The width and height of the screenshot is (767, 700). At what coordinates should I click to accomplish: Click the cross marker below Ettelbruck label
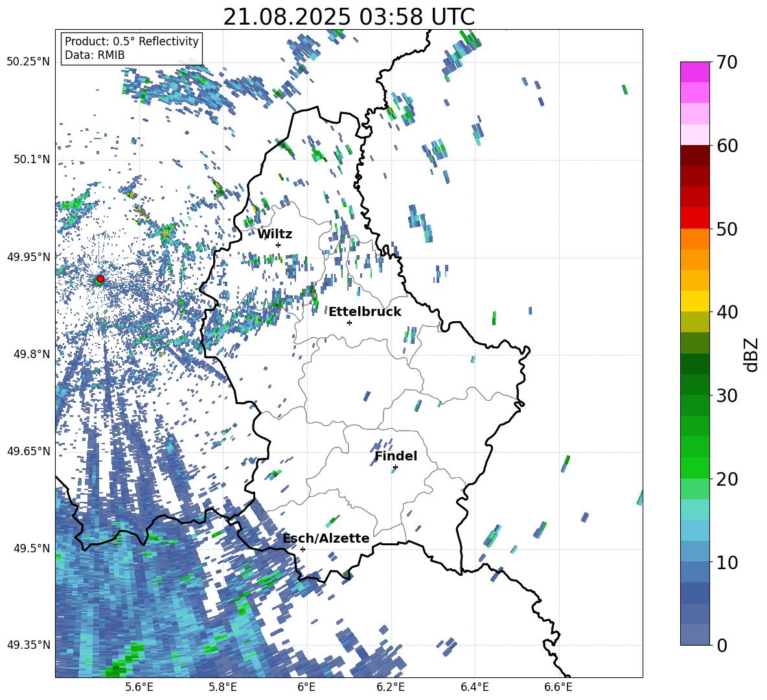click(x=349, y=322)
